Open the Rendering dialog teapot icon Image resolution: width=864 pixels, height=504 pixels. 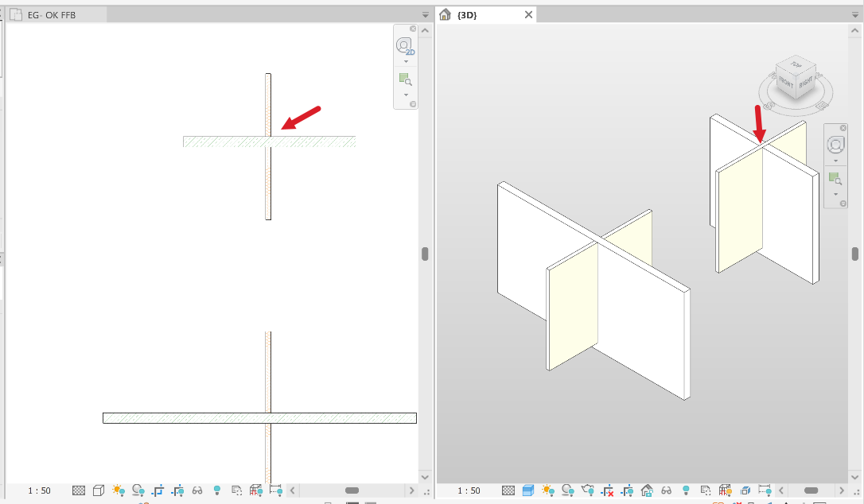pos(587,490)
